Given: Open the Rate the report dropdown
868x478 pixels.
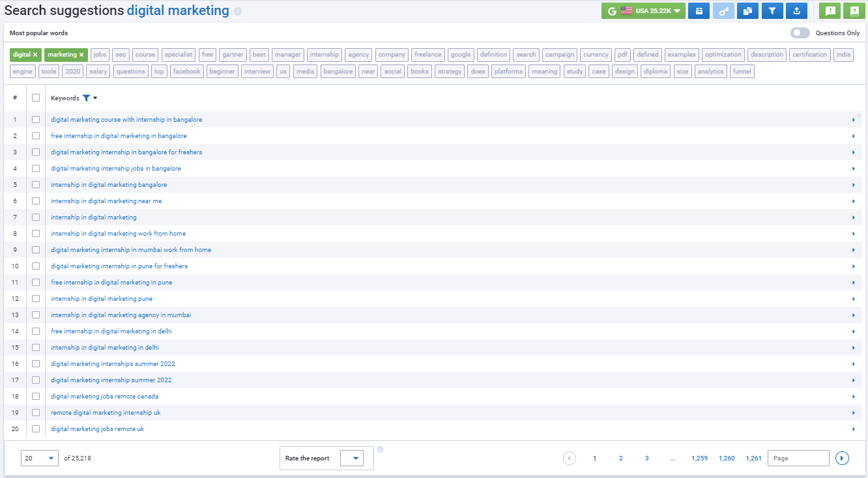Looking at the screenshot, I should 353,458.
